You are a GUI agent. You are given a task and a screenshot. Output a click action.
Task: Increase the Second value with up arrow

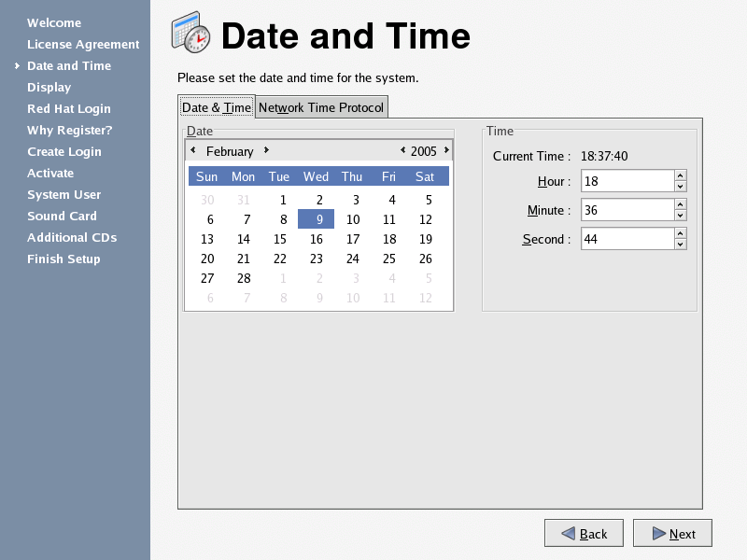point(680,233)
